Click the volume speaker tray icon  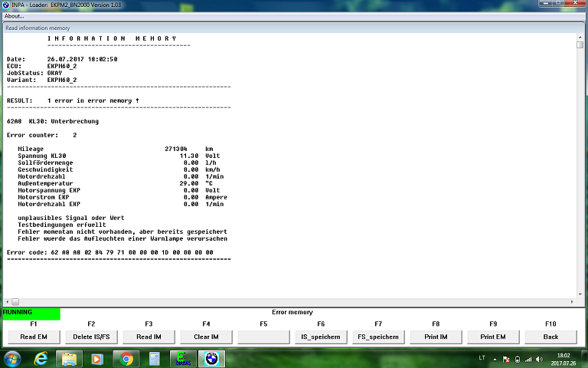(x=538, y=359)
